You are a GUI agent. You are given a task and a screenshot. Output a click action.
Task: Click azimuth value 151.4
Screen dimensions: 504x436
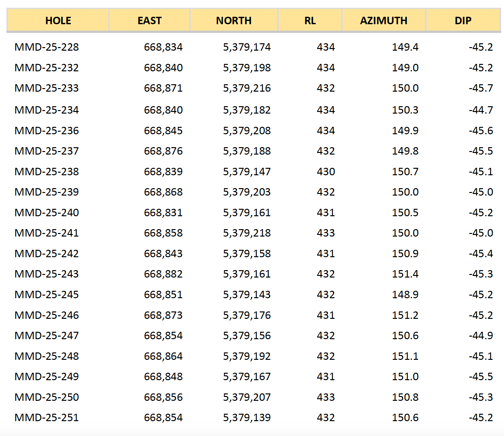[405, 274]
